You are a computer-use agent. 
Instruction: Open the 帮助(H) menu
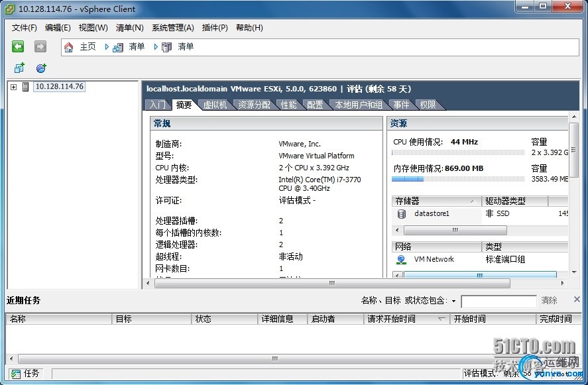[249, 28]
